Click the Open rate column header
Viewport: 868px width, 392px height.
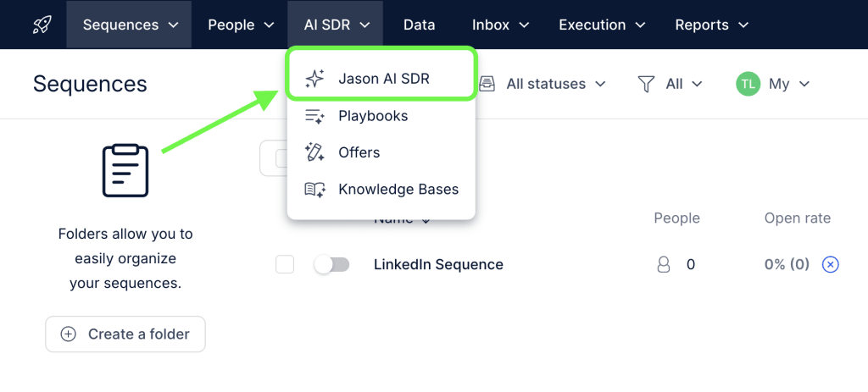[x=797, y=218]
